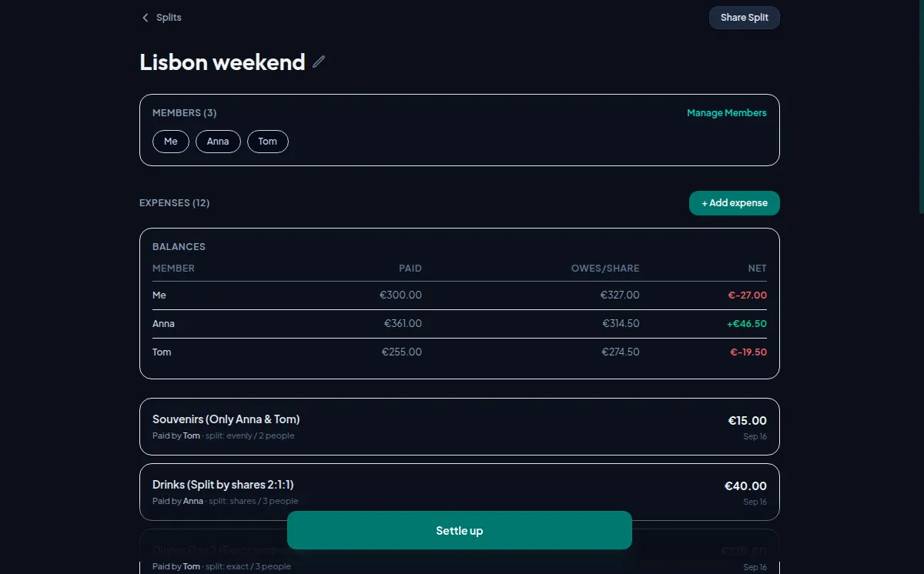Add a new expense

pos(735,203)
